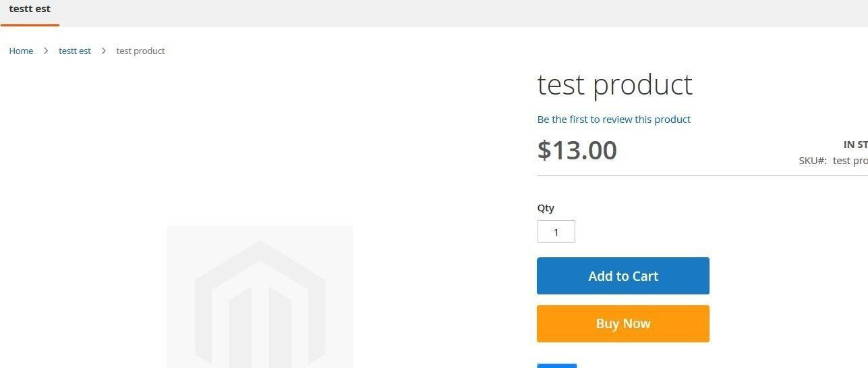Click the divider line below the price

click(x=701, y=176)
